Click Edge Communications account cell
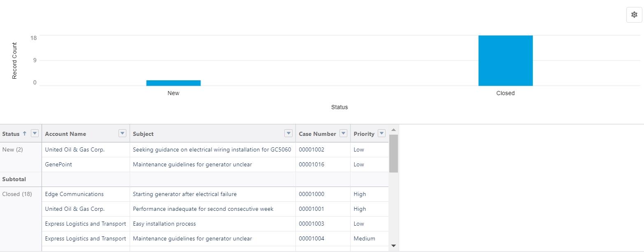644x252 pixels. click(74, 194)
